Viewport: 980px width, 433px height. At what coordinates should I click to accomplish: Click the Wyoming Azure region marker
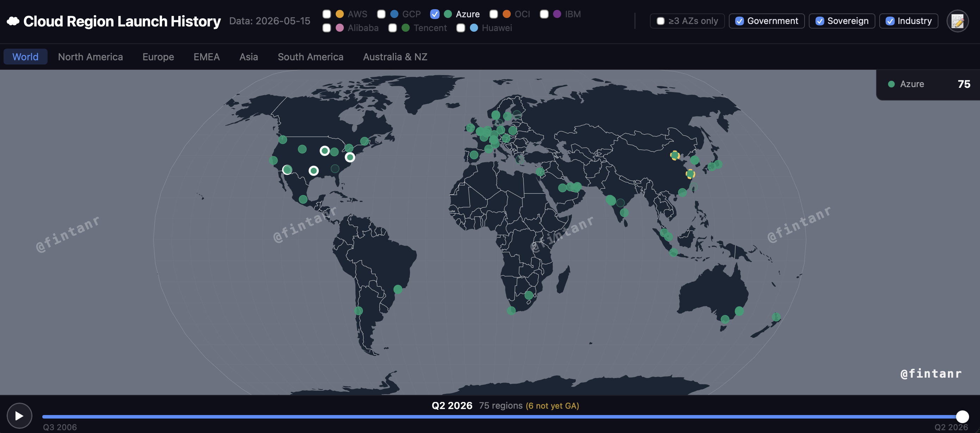(302, 149)
